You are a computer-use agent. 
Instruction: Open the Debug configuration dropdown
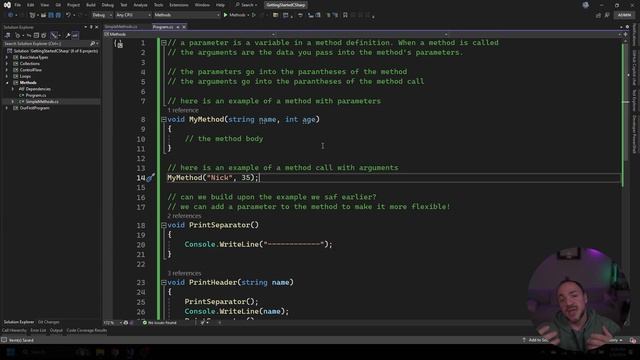click(102, 15)
